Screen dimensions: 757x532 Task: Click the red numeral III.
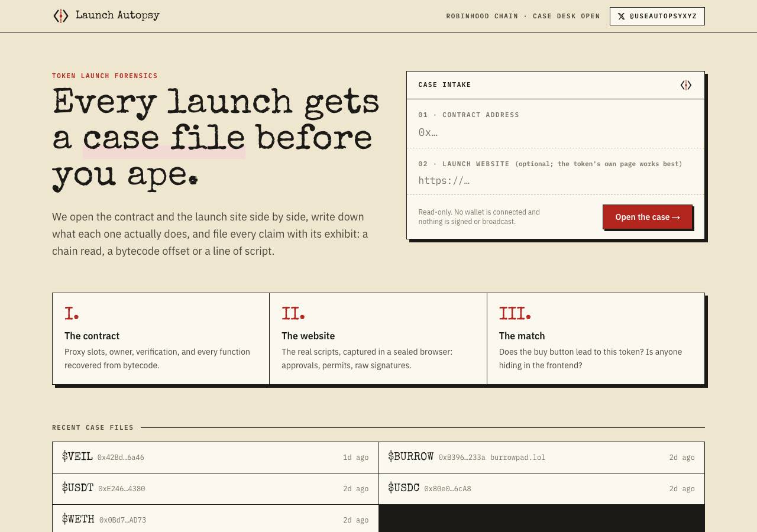click(x=515, y=313)
